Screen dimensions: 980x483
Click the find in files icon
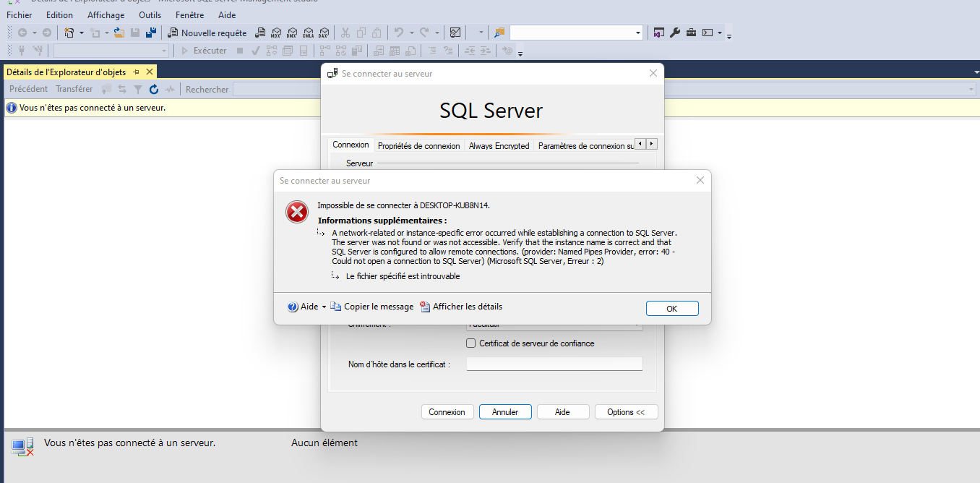pyautogui.click(x=500, y=33)
